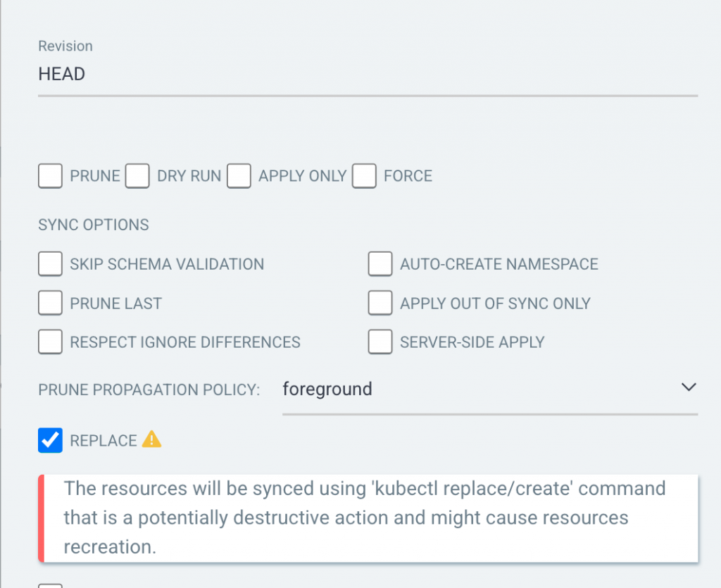
Task: Click the PRUNE PROPAGATION POLICY label
Action: 149,389
